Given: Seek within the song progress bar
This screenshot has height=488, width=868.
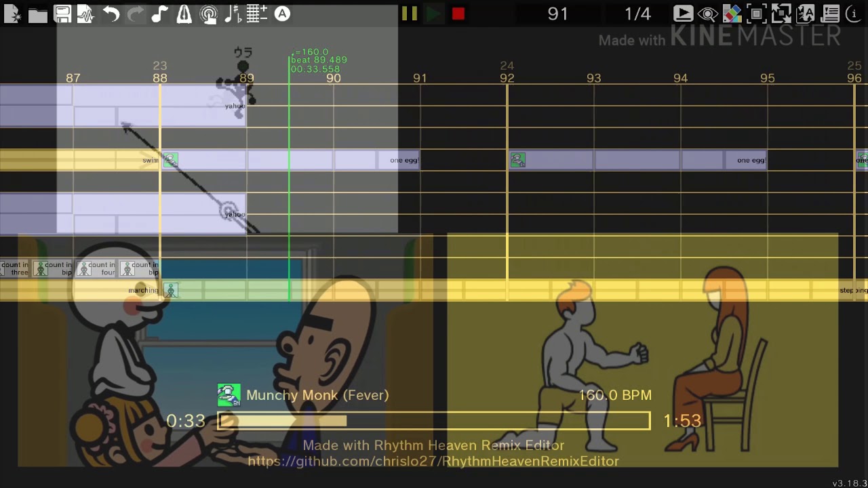Looking at the screenshot, I should pyautogui.click(x=434, y=421).
